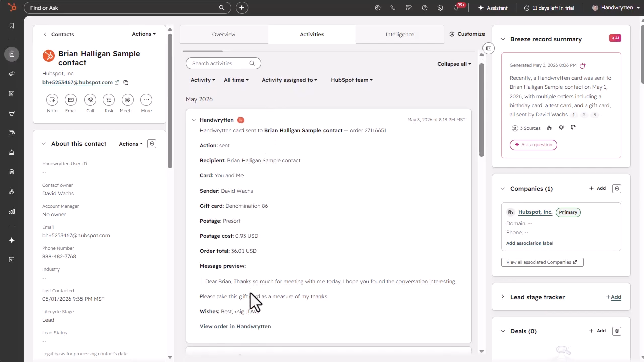Open Notifications bell with 99+ badge
The height and width of the screenshot is (362, 644).
457,8
